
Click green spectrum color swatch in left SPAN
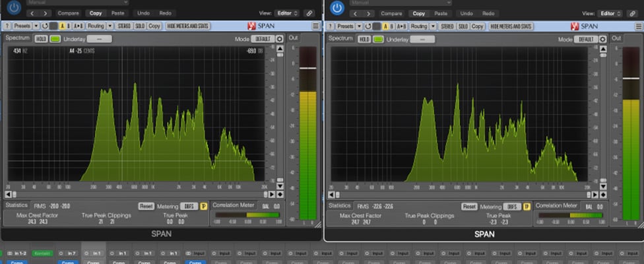pyautogui.click(x=55, y=39)
